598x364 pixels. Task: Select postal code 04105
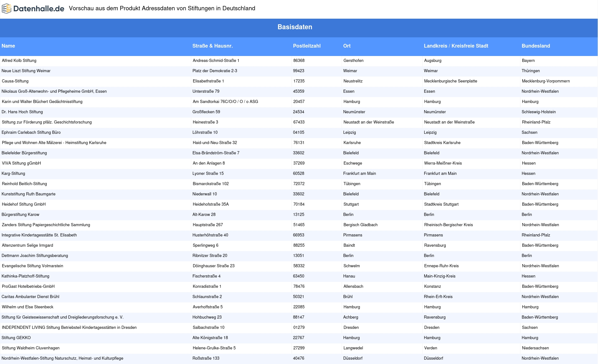[299, 133]
